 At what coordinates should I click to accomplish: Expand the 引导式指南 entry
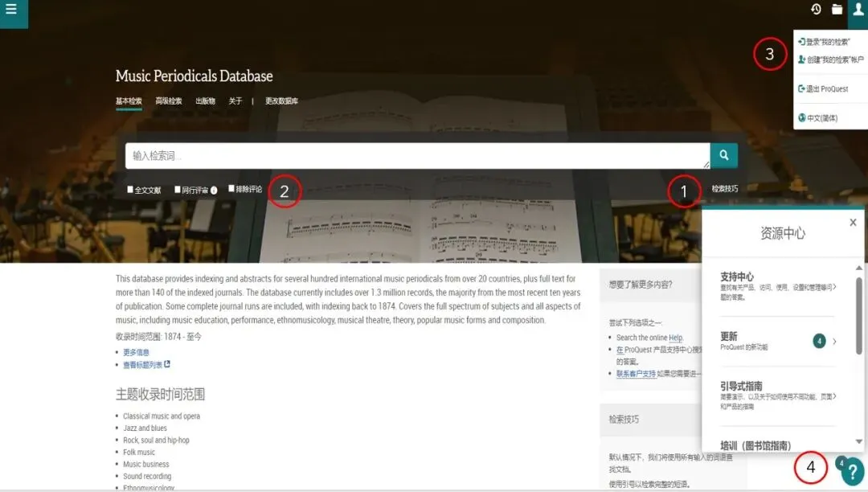pos(778,396)
